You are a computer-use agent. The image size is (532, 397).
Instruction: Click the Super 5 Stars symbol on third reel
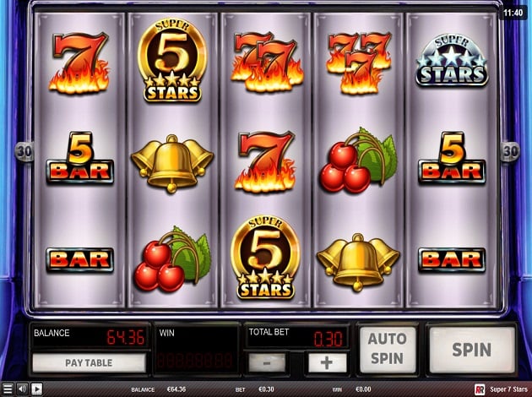(265, 257)
